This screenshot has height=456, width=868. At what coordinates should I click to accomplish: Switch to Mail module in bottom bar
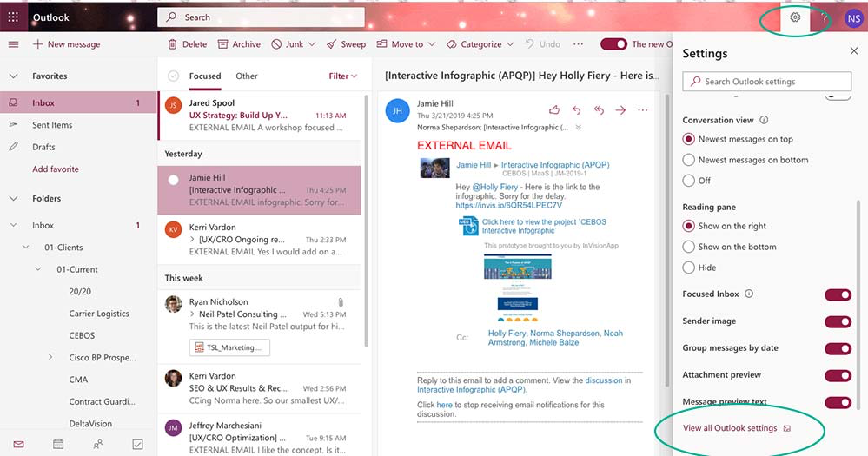(19, 444)
